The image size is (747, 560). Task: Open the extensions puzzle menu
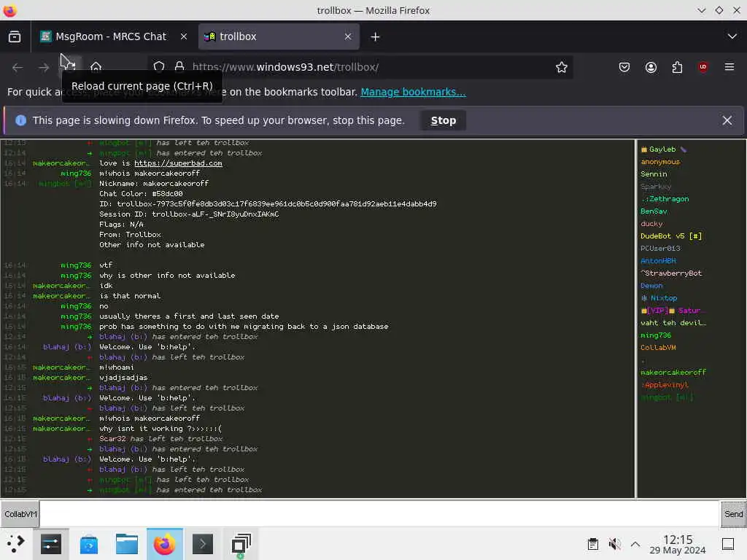coord(677,67)
